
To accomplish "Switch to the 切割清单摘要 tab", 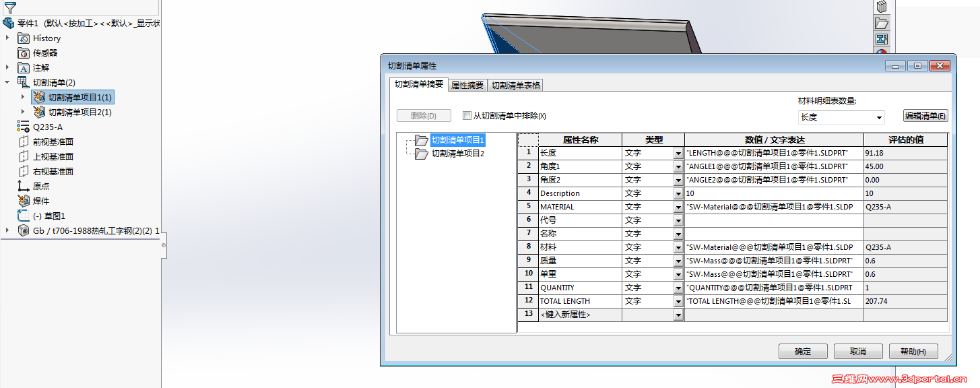I will click(x=419, y=84).
